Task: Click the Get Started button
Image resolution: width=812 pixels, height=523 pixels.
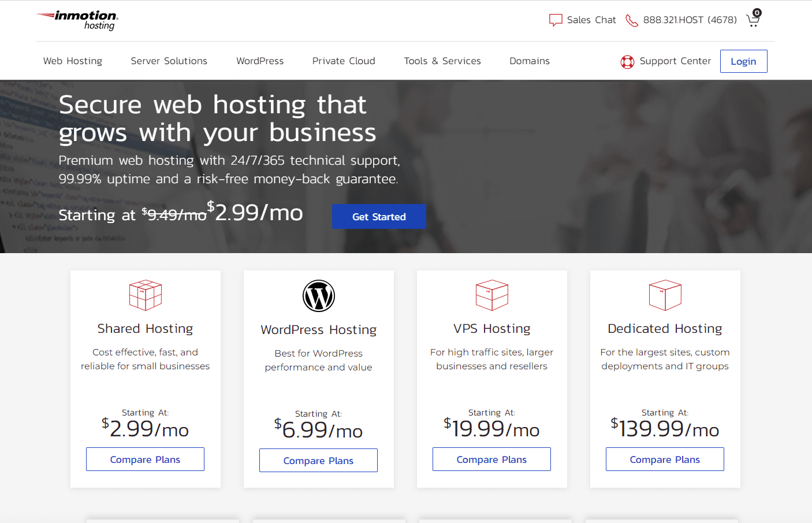Action: pyautogui.click(x=379, y=217)
